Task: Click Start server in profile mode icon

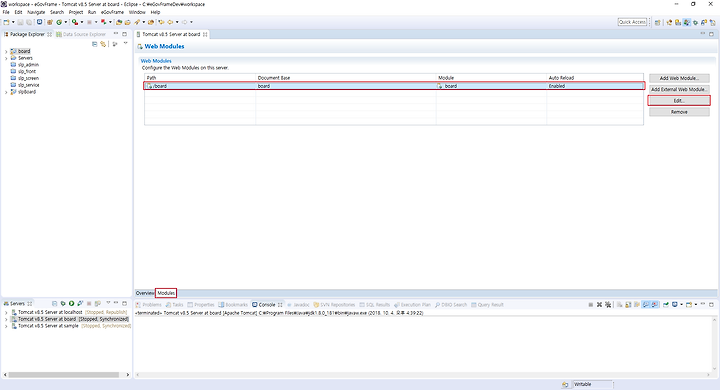Action: coord(80,303)
